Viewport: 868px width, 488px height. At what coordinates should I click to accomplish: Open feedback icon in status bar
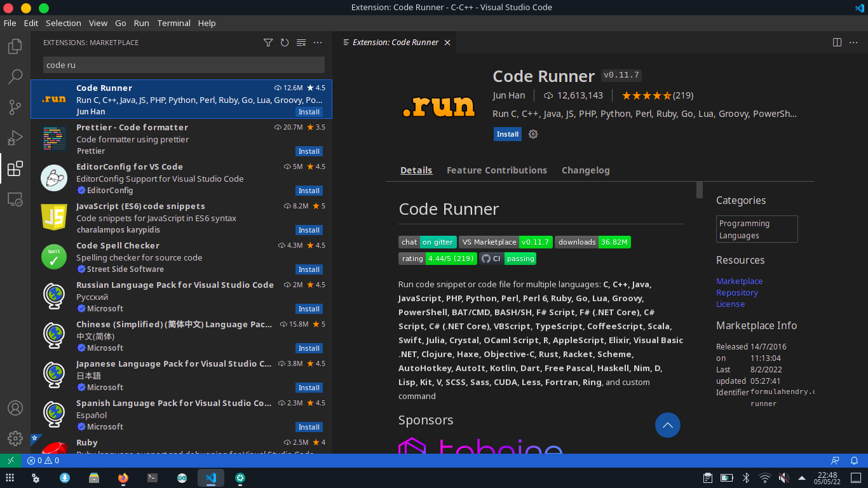[x=836, y=461]
